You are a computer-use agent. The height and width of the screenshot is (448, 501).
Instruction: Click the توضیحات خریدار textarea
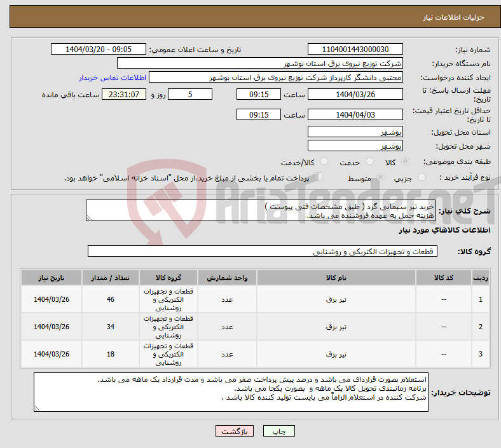click(231, 392)
